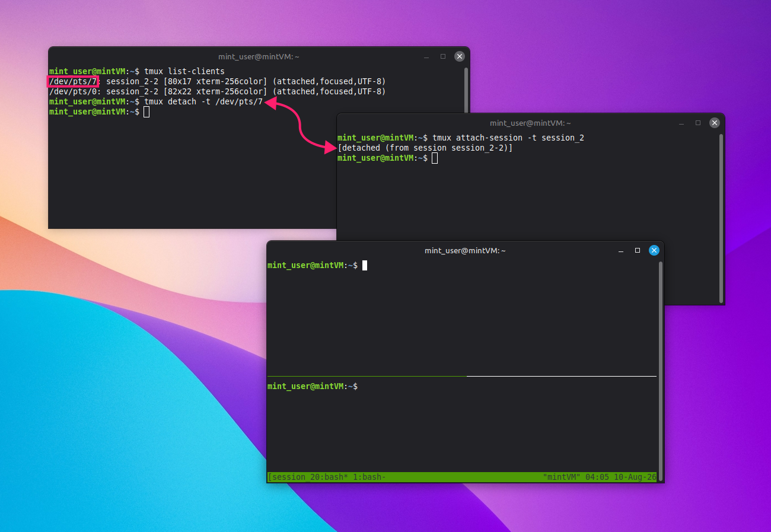The height and width of the screenshot is (532, 771).
Task: Click the scrollbar of the attach-session terminal
Action: click(x=721, y=218)
